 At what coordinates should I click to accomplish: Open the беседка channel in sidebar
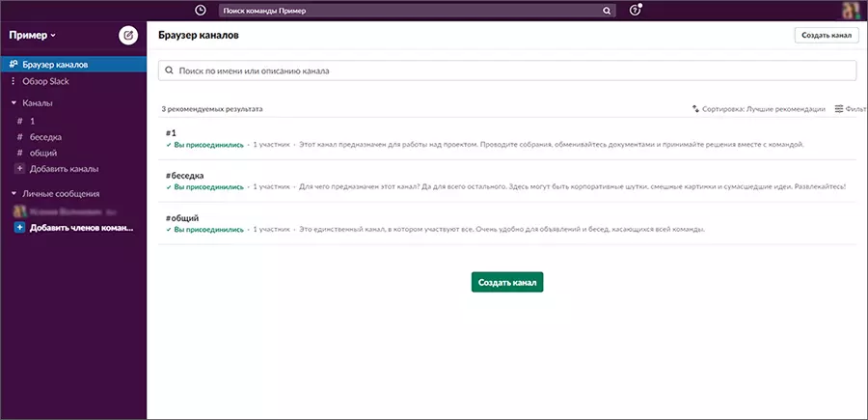tap(45, 136)
